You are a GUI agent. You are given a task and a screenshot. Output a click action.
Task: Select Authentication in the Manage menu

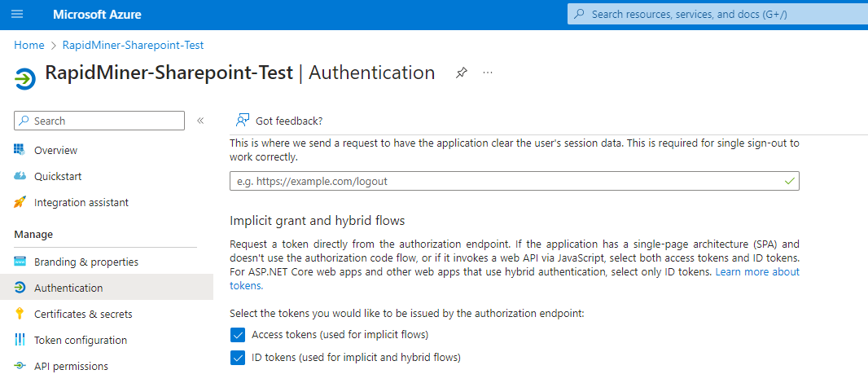68,288
